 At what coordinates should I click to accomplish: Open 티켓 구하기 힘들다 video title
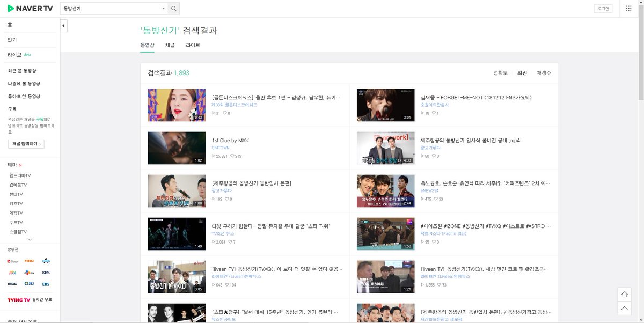point(270,226)
